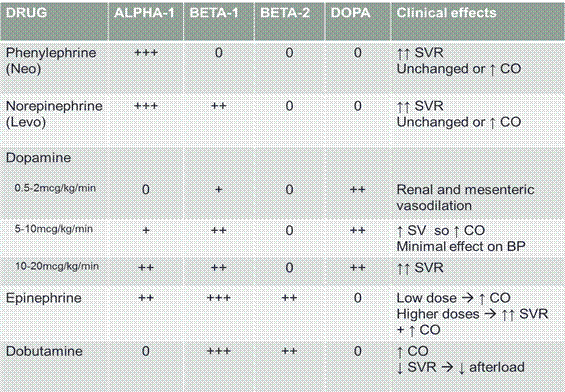This screenshot has width=565, height=392.
Task: Click the Phenylephrine (Neo) drug name
Action: click(51, 61)
